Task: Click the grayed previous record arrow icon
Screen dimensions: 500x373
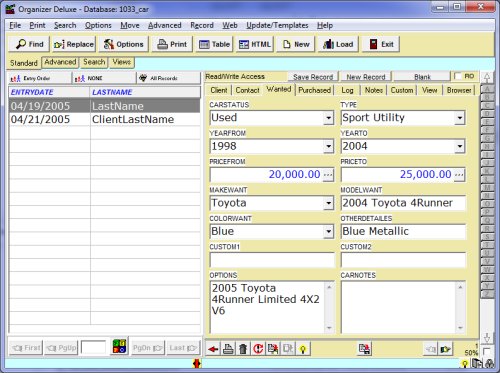Action: tap(431, 349)
